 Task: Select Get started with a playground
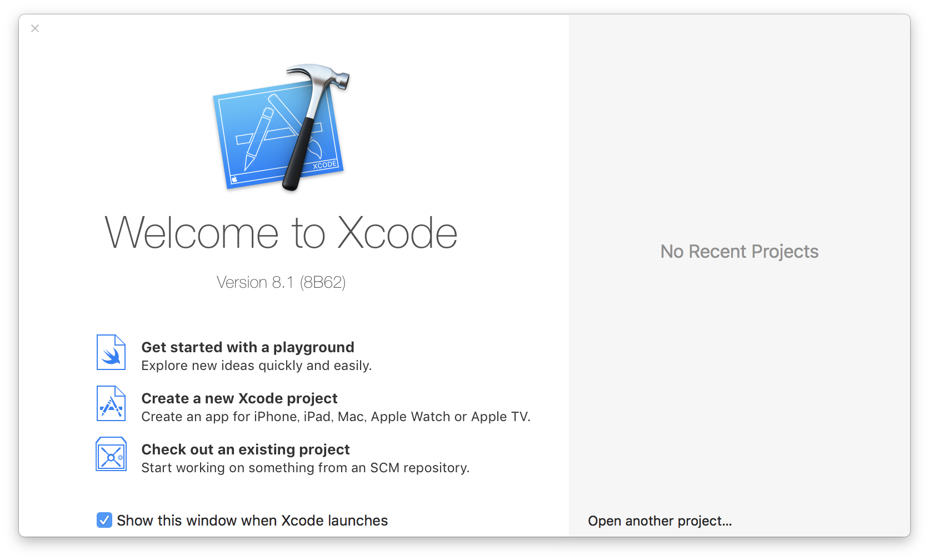tap(248, 347)
